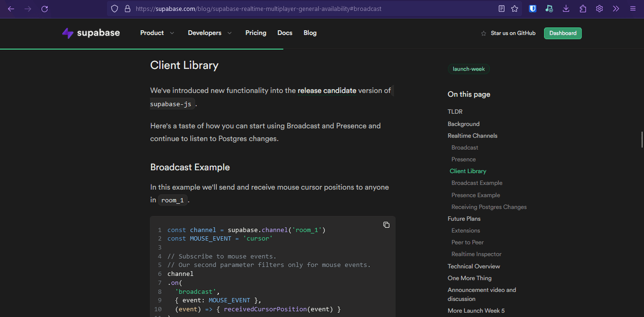Click the Supabase lightning bolt logo

click(68, 33)
